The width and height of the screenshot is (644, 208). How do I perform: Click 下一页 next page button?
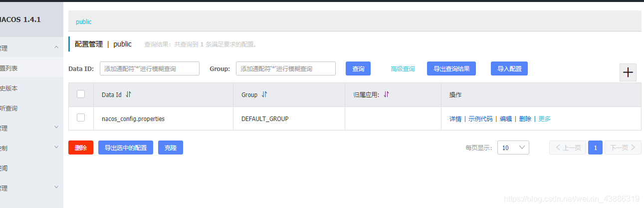coord(623,147)
